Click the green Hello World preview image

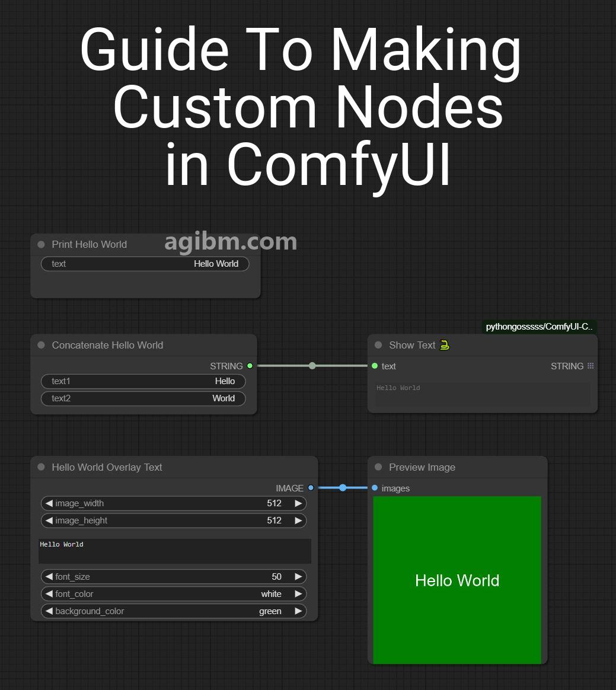[457, 580]
